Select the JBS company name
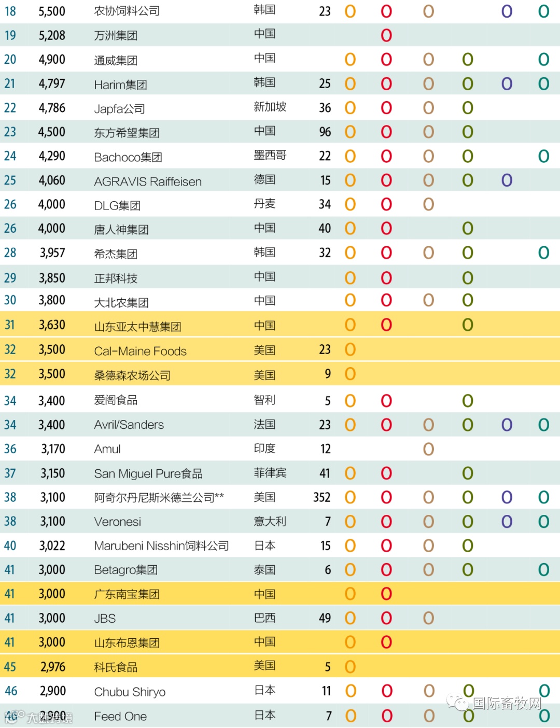Image resolution: width=560 pixels, height=728 pixels. (x=105, y=619)
